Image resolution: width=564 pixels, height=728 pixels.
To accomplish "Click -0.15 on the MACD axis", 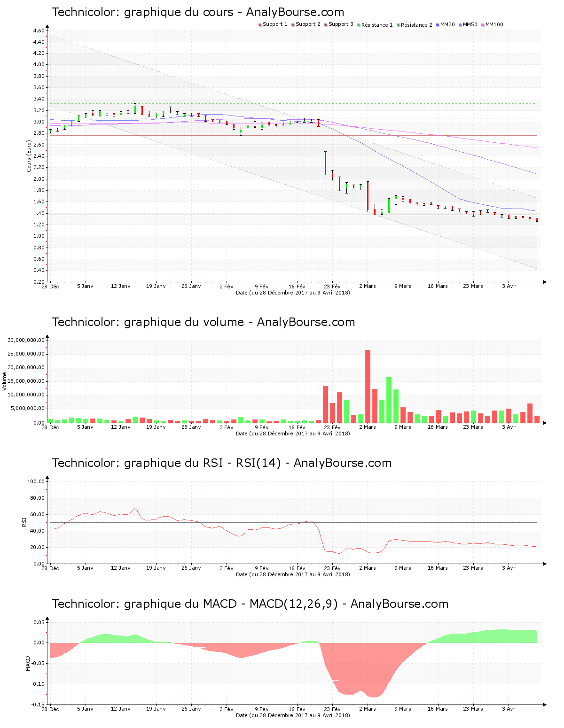I will click(38, 705).
